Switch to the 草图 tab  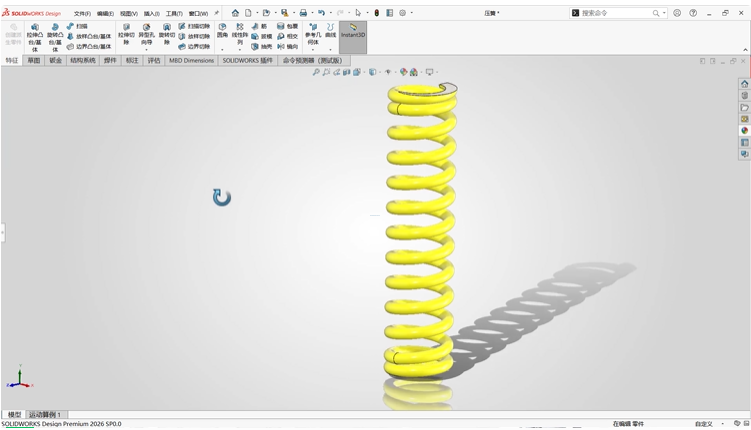(x=34, y=60)
